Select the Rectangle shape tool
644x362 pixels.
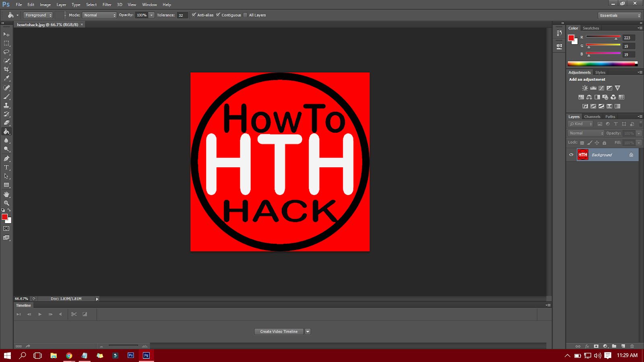(6, 185)
